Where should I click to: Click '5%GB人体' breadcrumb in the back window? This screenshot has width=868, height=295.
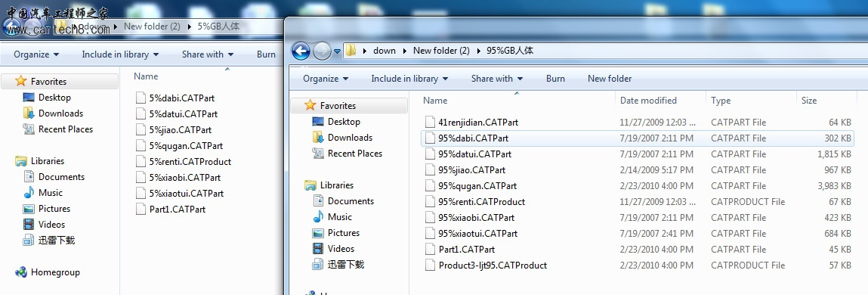coord(218,26)
